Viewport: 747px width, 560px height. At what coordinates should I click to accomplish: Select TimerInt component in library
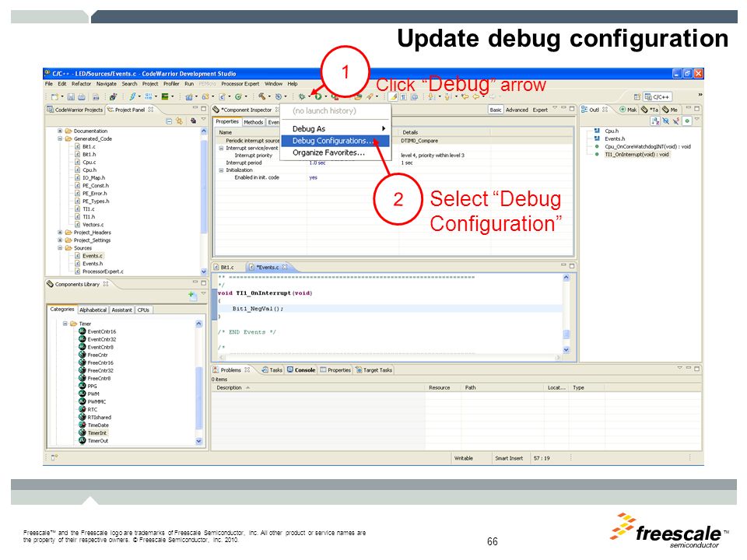96,433
